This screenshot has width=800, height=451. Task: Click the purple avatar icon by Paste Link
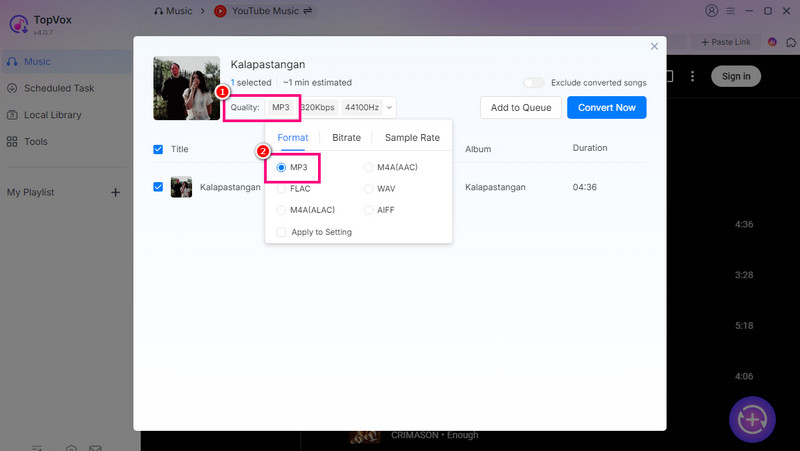772,42
